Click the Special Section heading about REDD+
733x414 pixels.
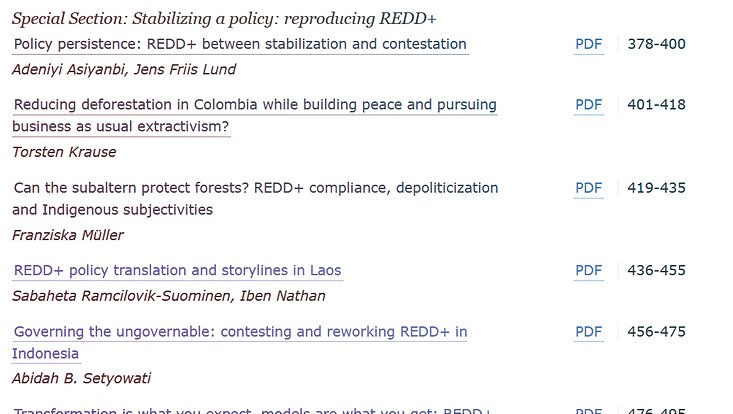point(224,19)
